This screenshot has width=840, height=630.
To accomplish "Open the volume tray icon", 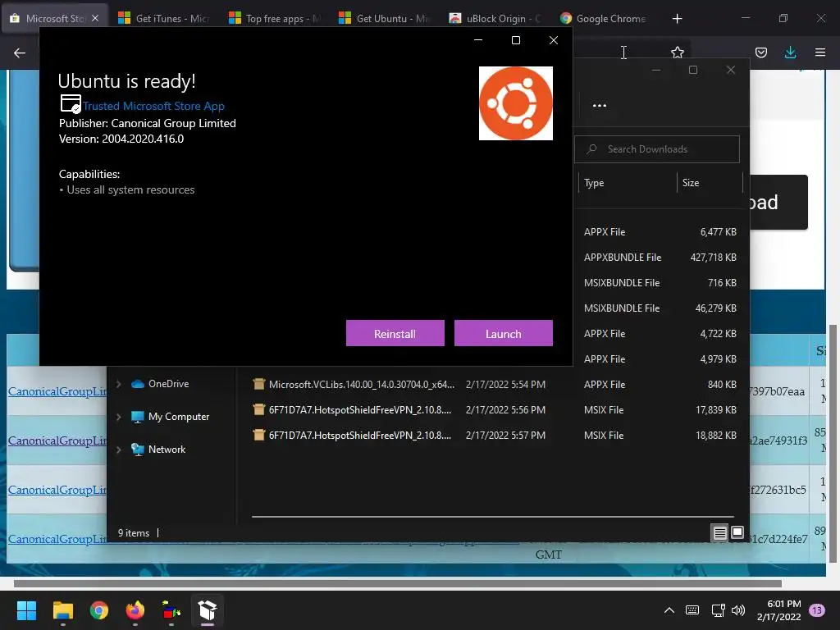I will [x=738, y=610].
